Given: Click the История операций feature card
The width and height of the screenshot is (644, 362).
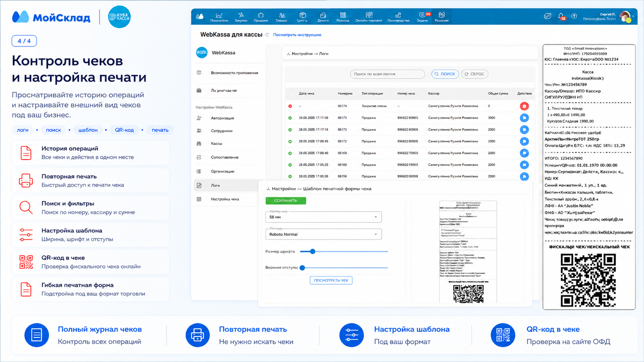Looking at the screenshot, I should 91,153.
